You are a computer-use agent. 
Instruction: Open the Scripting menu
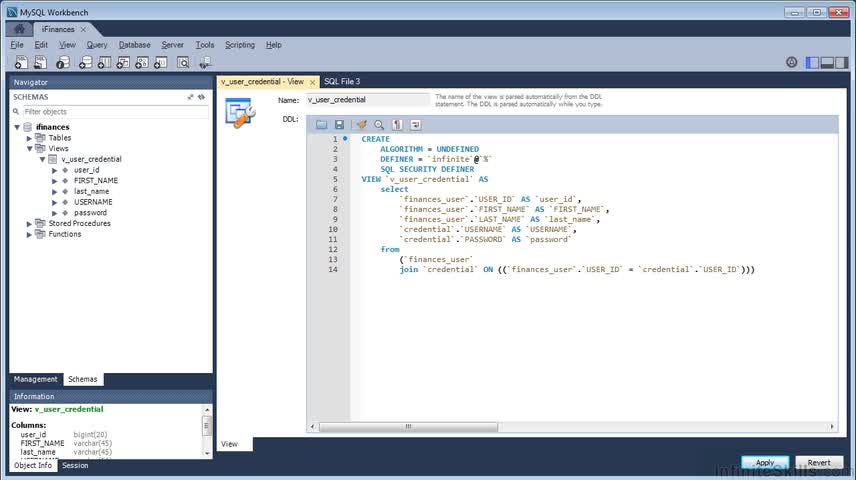coord(240,45)
